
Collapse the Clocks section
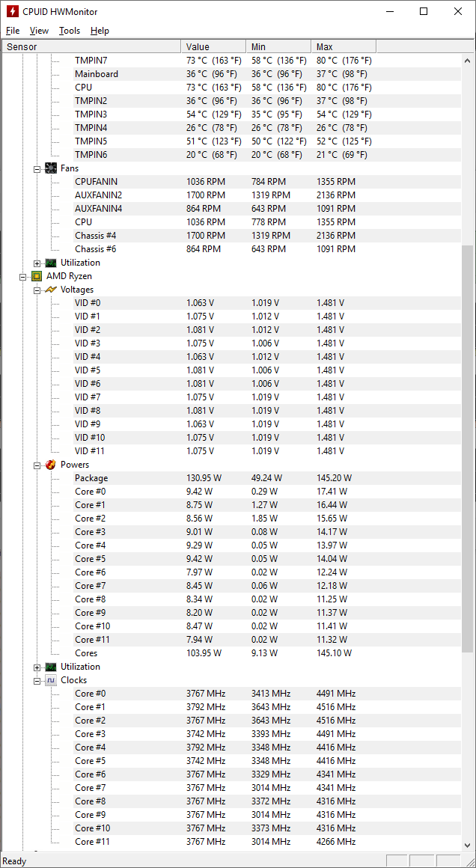pyautogui.click(x=37, y=680)
